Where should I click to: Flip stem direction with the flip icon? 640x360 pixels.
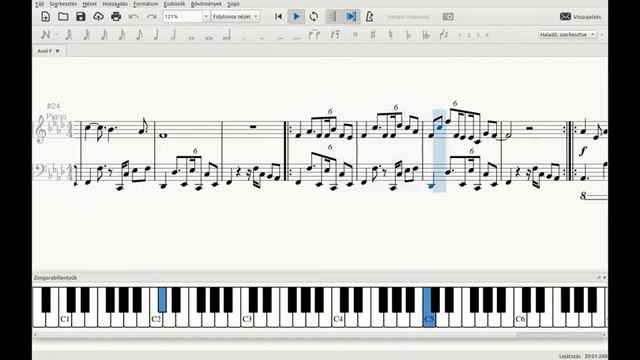point(444,35)
